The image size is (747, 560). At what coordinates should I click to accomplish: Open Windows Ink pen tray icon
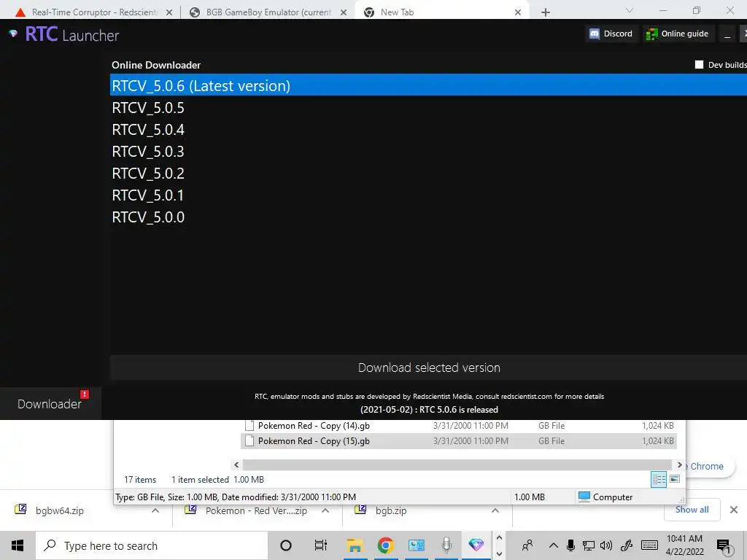click(x=627, y=545)
